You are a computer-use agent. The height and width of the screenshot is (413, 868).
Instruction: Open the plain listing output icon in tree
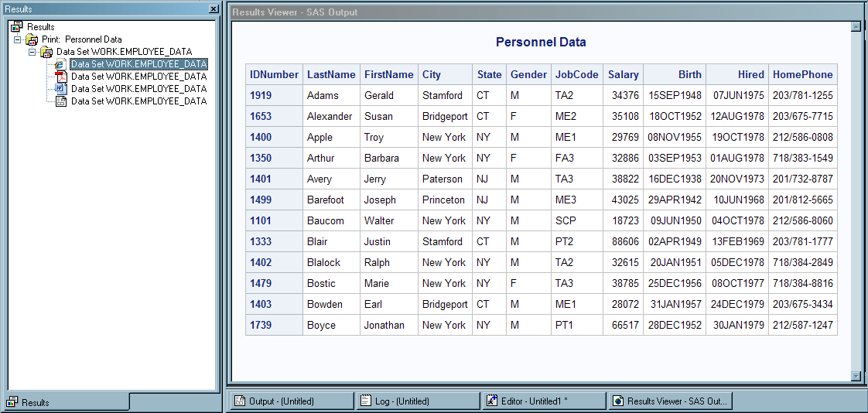click(61, 101)
